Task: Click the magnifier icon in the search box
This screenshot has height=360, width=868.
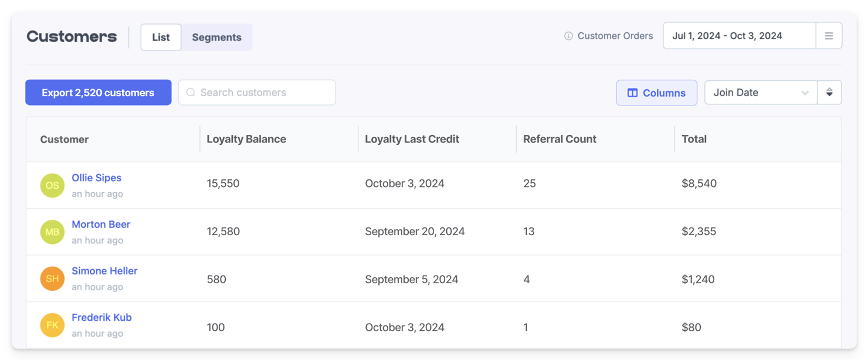Action: (191, 92)
